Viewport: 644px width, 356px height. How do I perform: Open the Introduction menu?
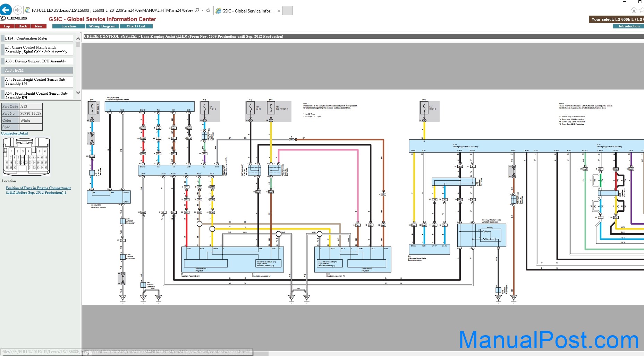(629, 26)
